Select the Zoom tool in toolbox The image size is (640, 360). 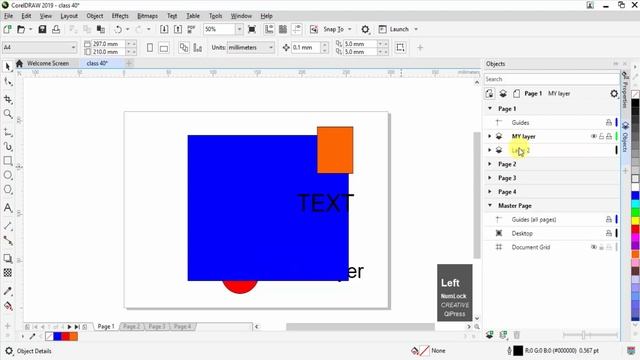pos(8,114)
